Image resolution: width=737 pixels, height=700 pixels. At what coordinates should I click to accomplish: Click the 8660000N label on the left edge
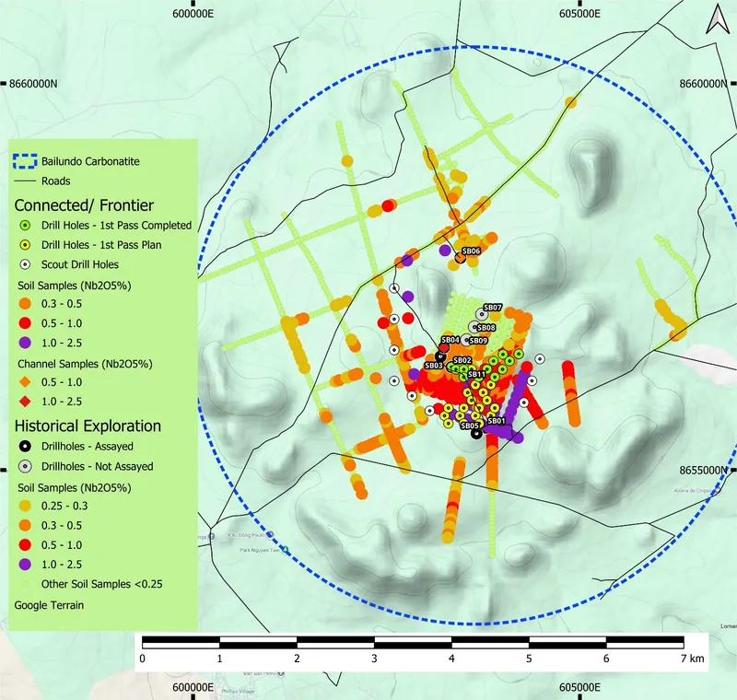click(33, 84)
